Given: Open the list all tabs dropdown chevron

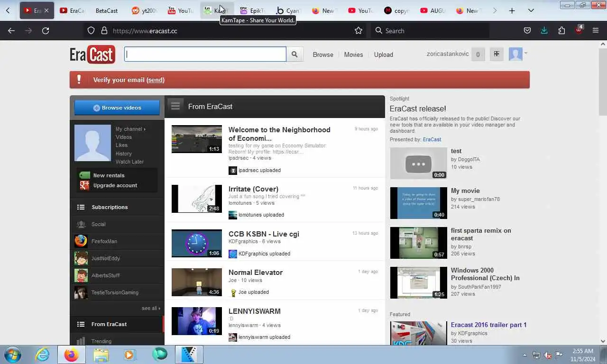Looking at the screenshot, I should [531, 10].
